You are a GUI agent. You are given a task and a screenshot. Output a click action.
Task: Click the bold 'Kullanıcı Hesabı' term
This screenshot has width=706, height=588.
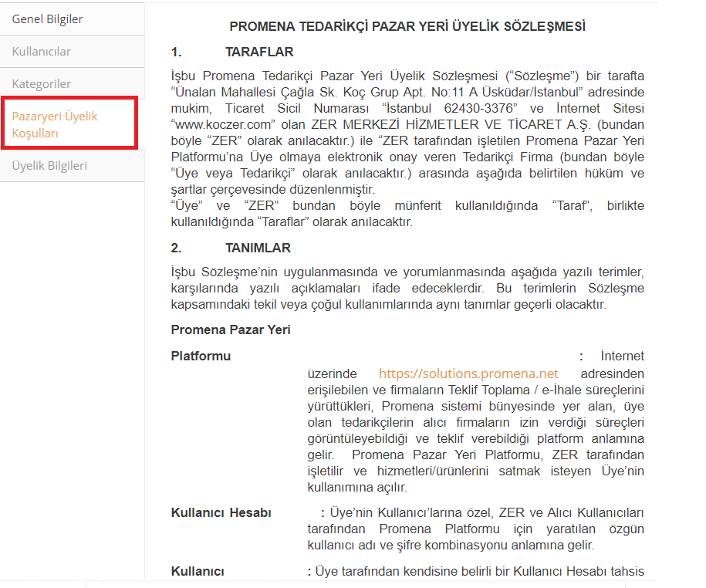tap(221, 513)
